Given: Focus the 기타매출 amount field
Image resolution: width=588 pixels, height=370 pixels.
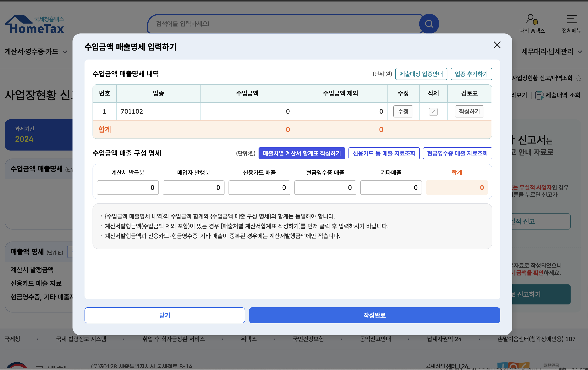Looking at the screenshot, I should [x=391, y=188].
